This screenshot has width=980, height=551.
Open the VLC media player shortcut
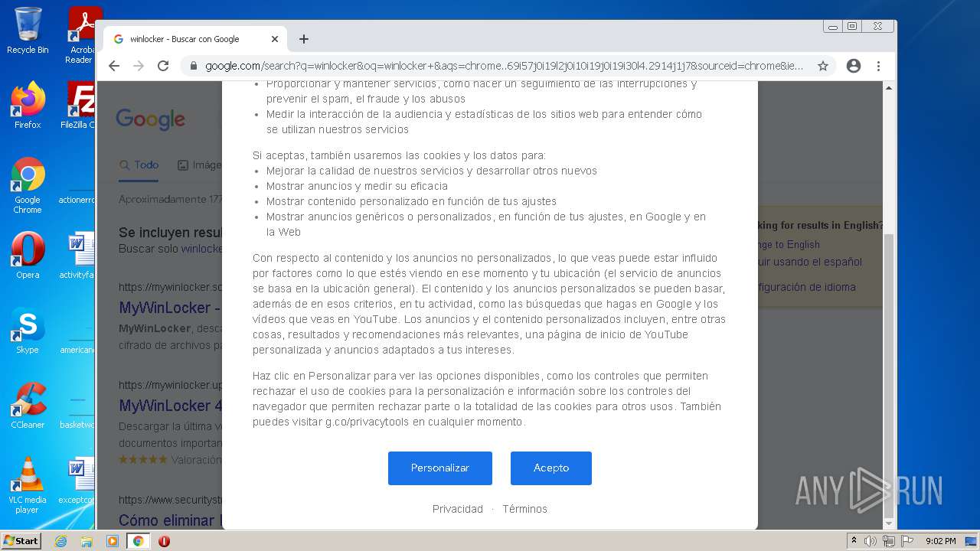pos(28,485)
